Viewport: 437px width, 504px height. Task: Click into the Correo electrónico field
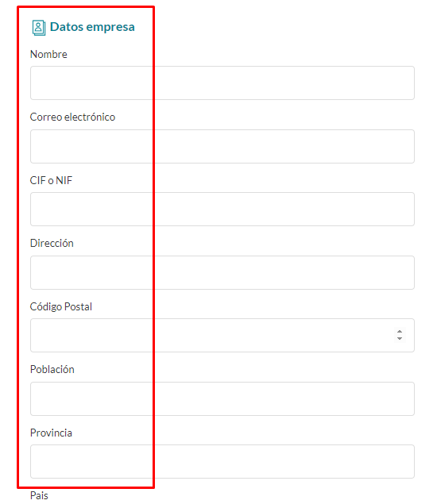pos(222,146)
